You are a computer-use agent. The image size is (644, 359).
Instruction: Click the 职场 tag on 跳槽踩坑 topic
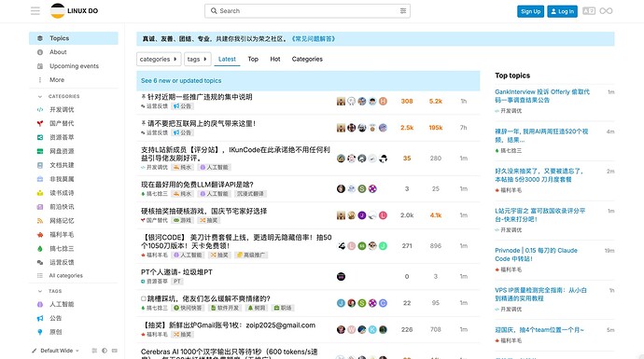point(283,308)
